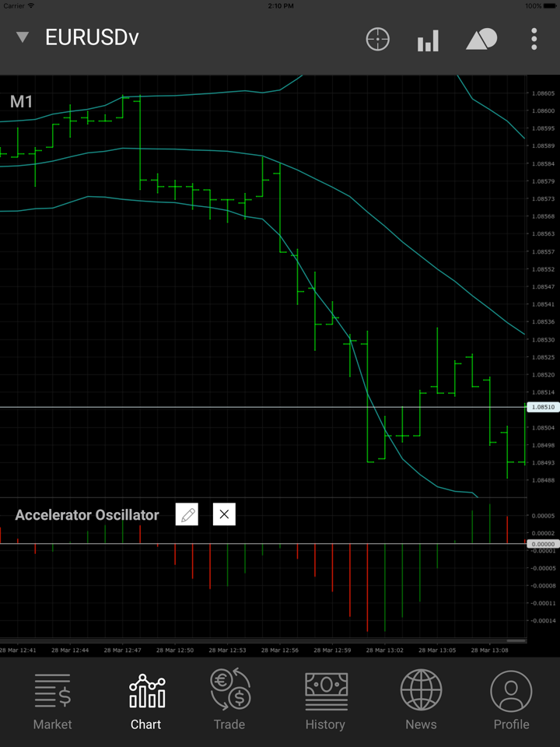This screenshot has height=747, width=560.
Task: Remove the Accelerator Oscillator indicator
Action: click(224, 514)
